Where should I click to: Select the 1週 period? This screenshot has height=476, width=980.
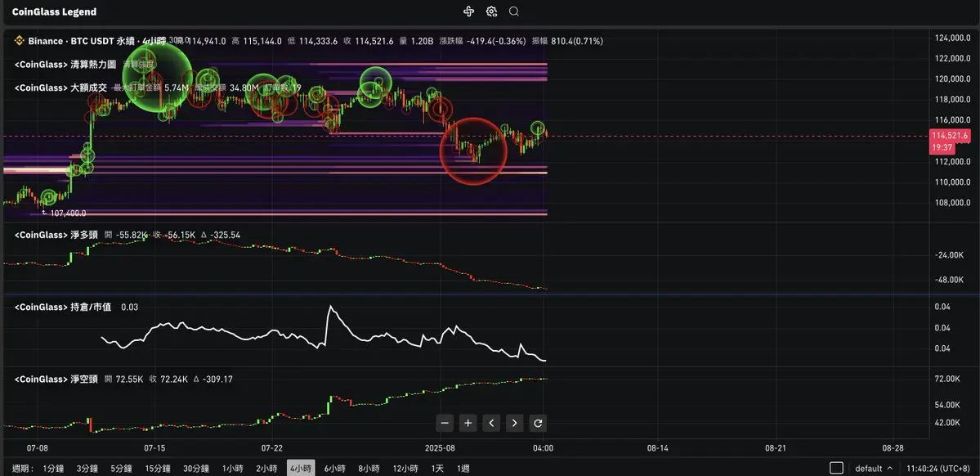pos(463,468)
